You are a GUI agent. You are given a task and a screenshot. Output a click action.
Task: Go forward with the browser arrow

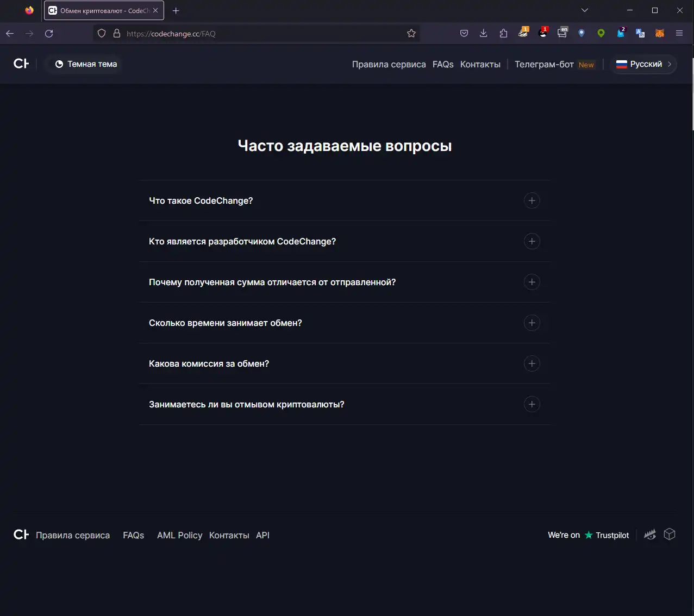29,34
